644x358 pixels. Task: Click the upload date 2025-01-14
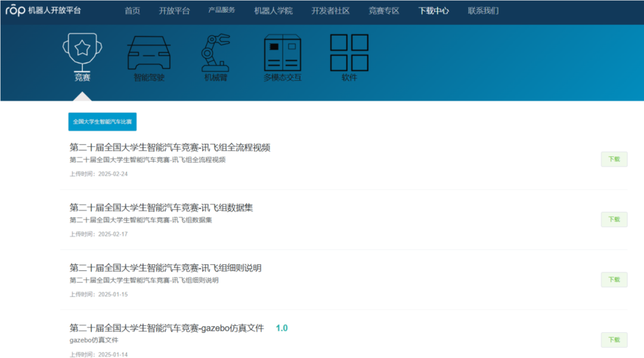113,354
